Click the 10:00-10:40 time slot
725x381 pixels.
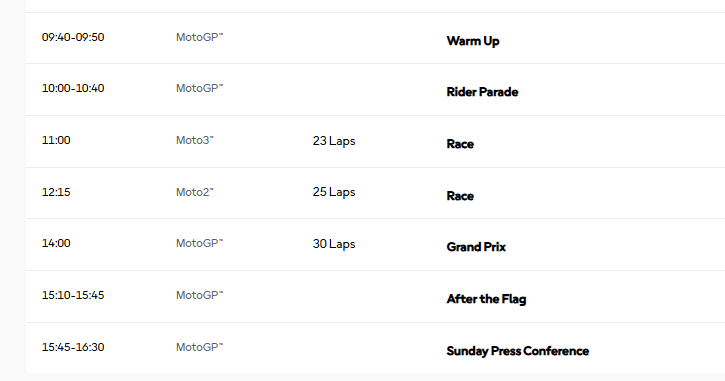coord(73,88)
